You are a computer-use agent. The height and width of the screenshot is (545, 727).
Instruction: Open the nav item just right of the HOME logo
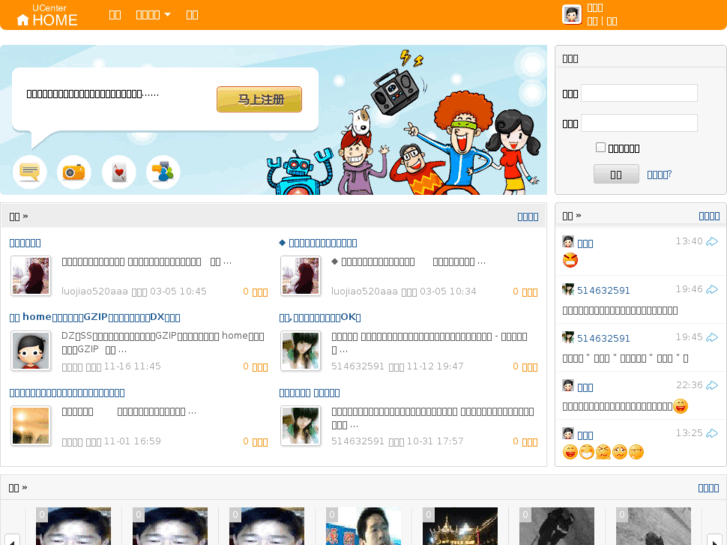click(115, 15)
